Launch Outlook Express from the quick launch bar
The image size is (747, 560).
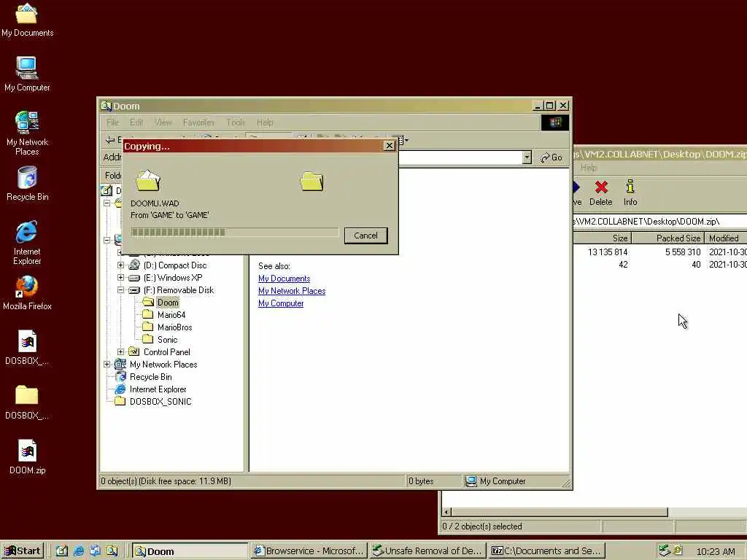point(95,551)
